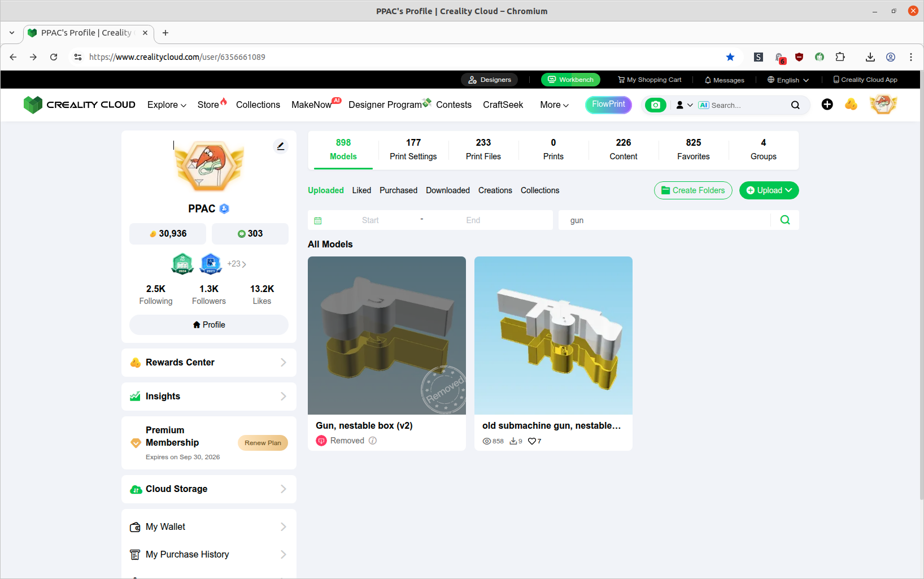Click the Renew Plan button
Image resolution: width=924 pixels, height=579 pixels.
263,443
